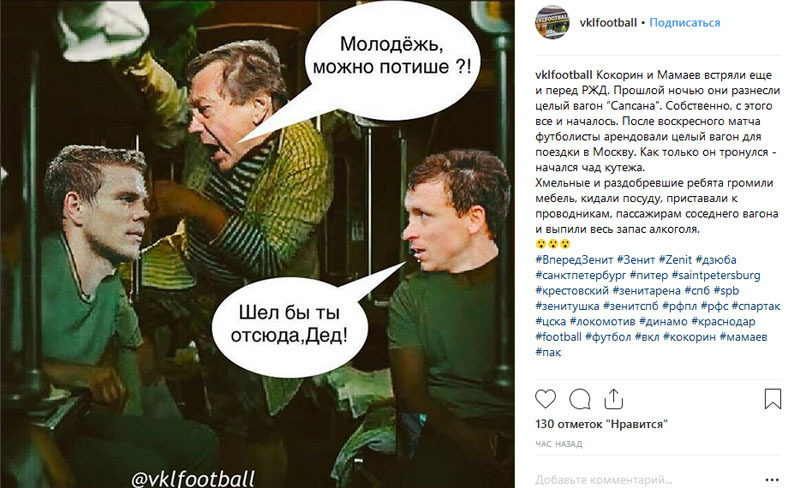The height and width of the screenshot is (488, 800).
Task: Like the post with heart icon
Action: tap(545, 399)
